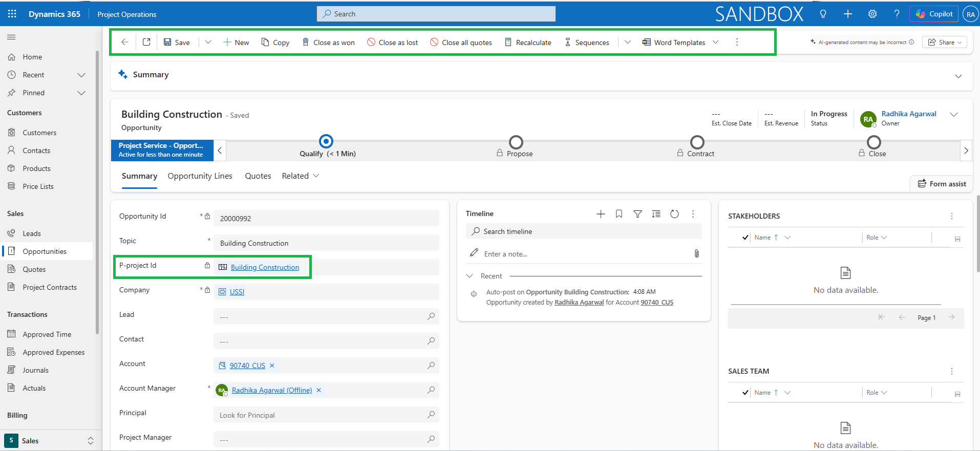Open record in new window icon
Screen dimensions: 980x451
[146, 42]
